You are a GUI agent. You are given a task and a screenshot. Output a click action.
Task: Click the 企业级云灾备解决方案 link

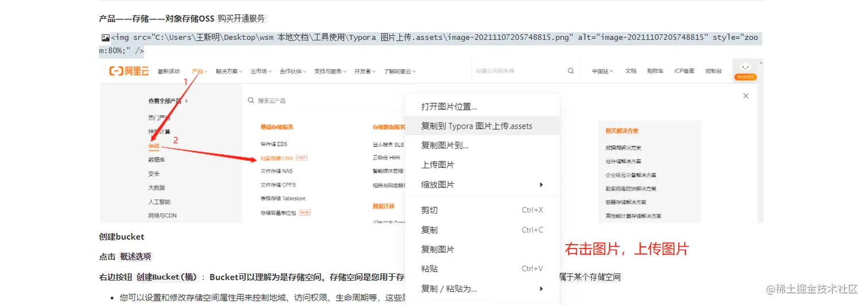[x=631, y=175]
